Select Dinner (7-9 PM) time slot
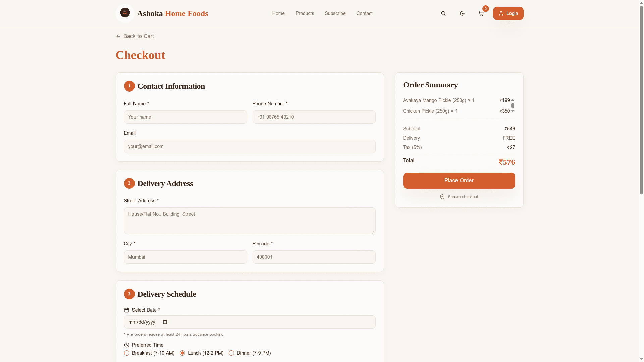 [x=231, y=353]
